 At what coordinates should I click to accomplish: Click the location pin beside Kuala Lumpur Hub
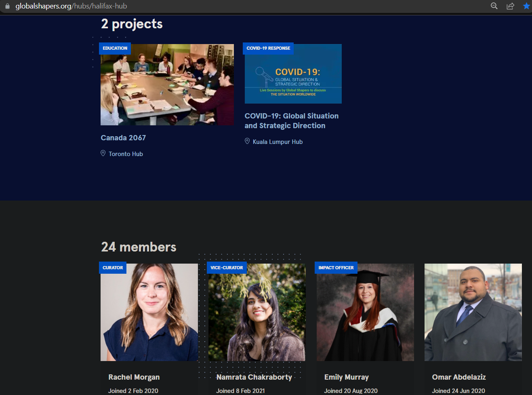pyautogui.click(x=247, y=141)
